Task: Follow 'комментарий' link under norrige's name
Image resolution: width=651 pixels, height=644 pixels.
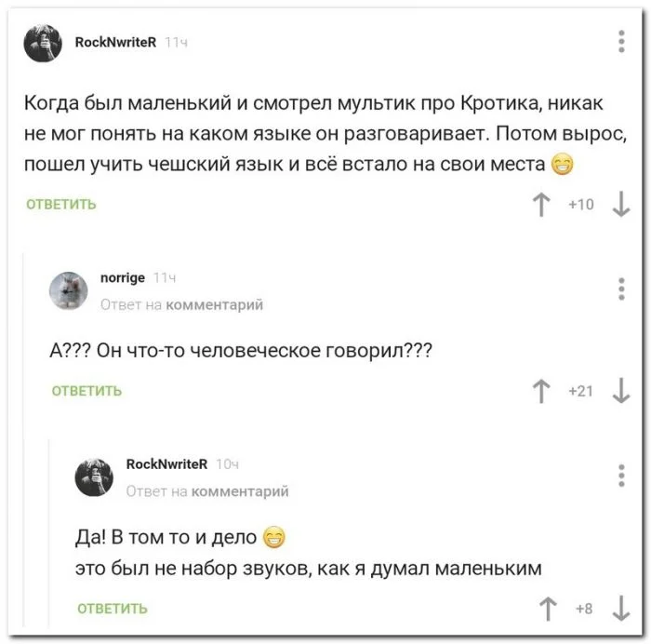Action: coord(214,303)
